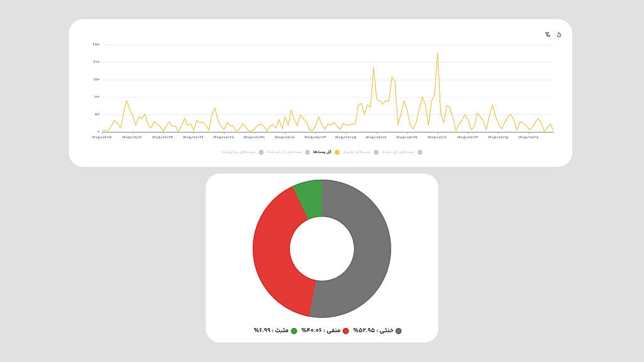Show the "پست‌های بازنشر شده" legend series
This screenshot has width=644, height=362.
pos(288,152)
